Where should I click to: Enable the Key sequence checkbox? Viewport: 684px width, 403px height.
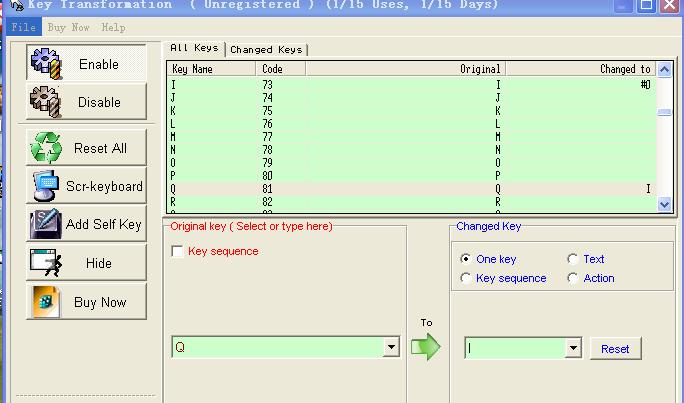click(178, 252)
